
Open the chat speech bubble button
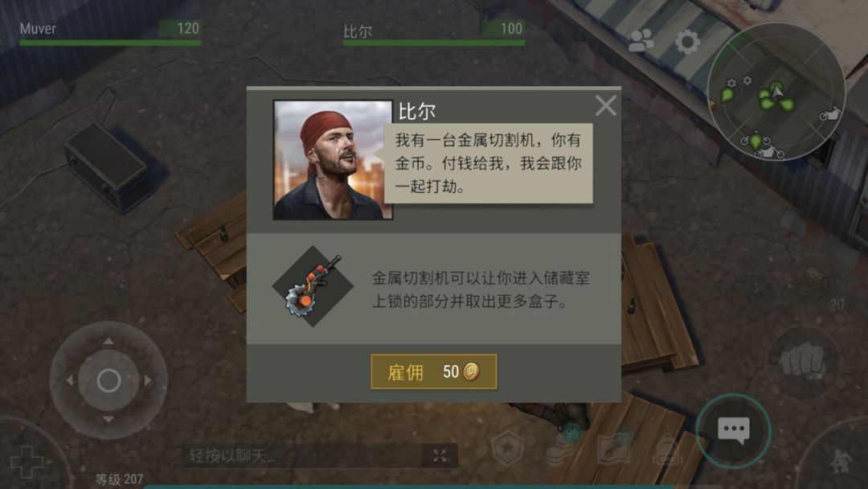[734, 430]
